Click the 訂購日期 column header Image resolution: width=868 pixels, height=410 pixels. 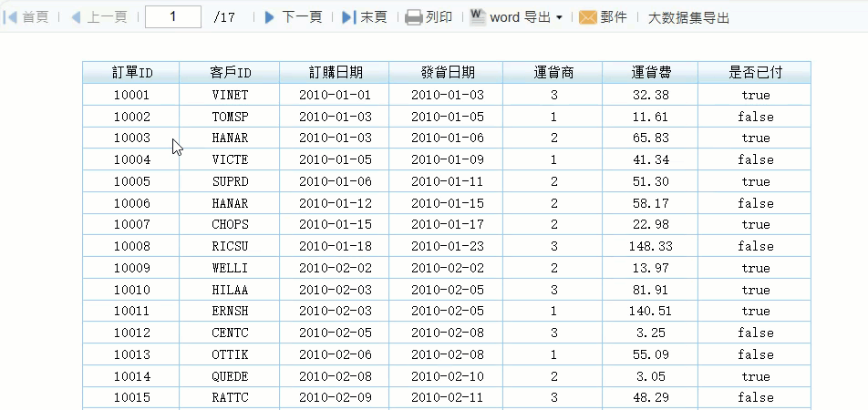tap(335, 73)
